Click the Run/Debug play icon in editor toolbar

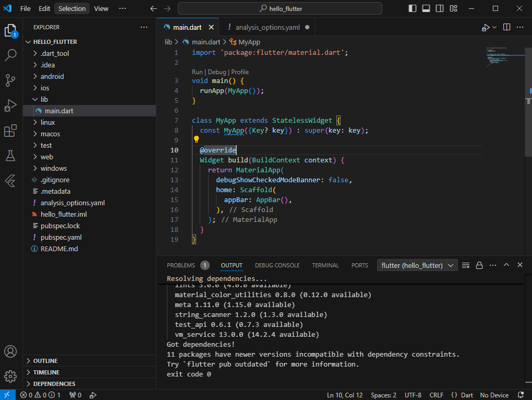[486, 28]
